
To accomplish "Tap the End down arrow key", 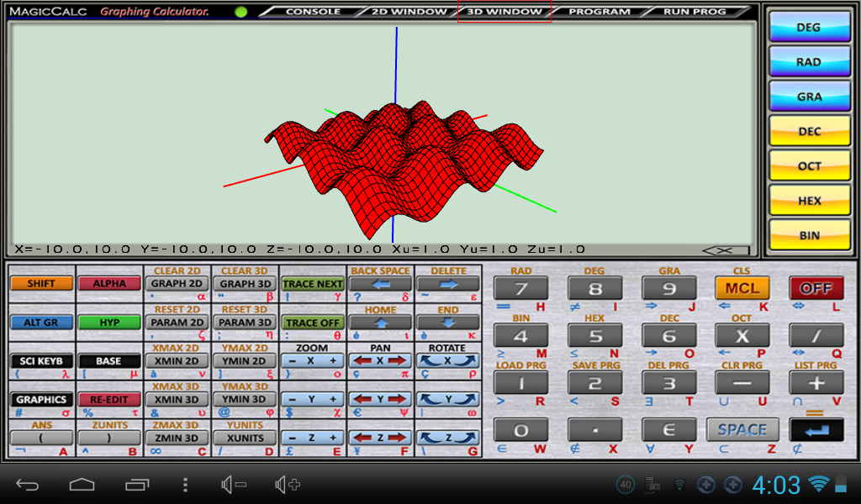I will (x=447, y=323).
